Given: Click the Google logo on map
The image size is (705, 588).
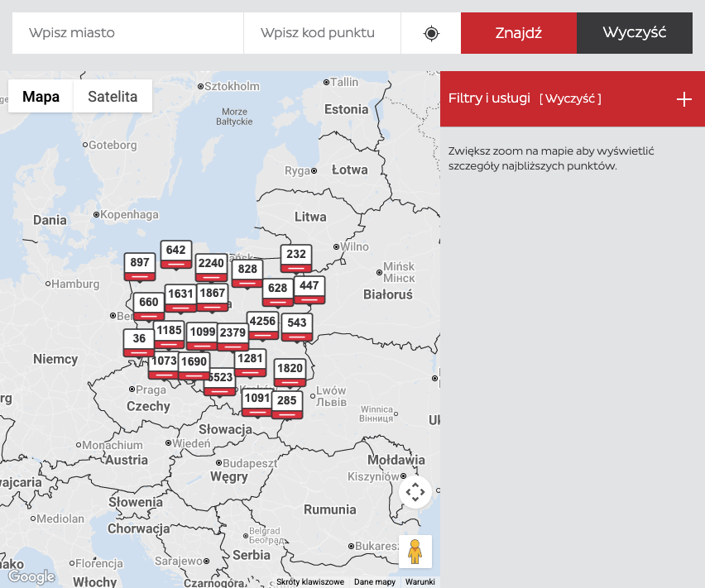Looking at the screenshot, I should (x=31, y=576).
